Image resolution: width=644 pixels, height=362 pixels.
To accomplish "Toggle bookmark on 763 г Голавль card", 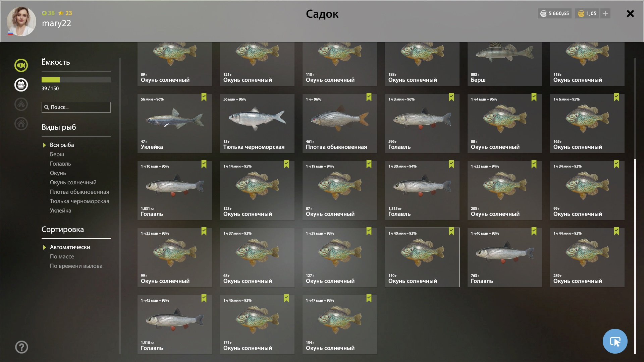I will (534, 231).
